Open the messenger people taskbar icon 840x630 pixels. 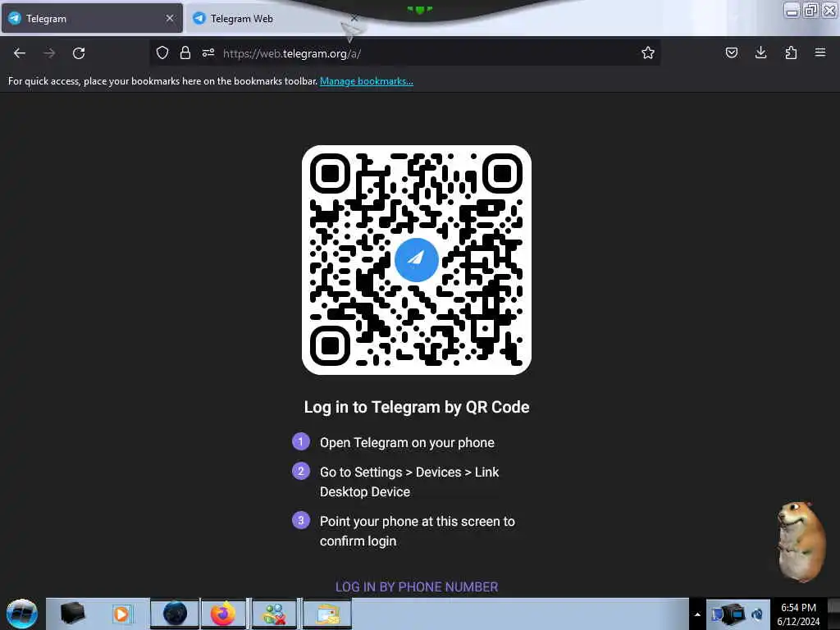click(x=274, y=614)
